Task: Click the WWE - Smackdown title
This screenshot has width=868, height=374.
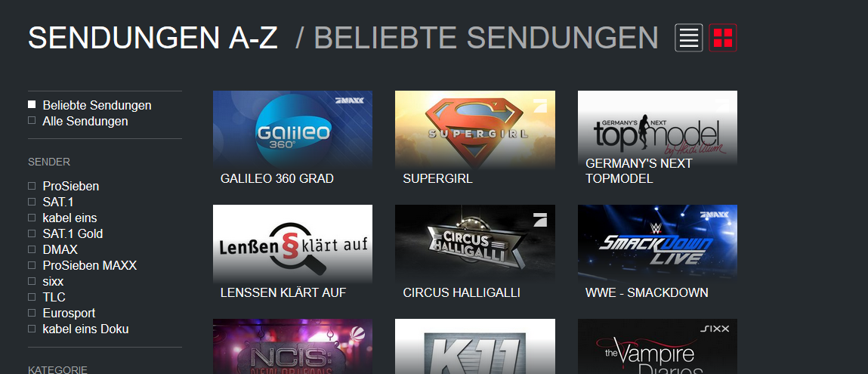Action: [x=647, y=292]
